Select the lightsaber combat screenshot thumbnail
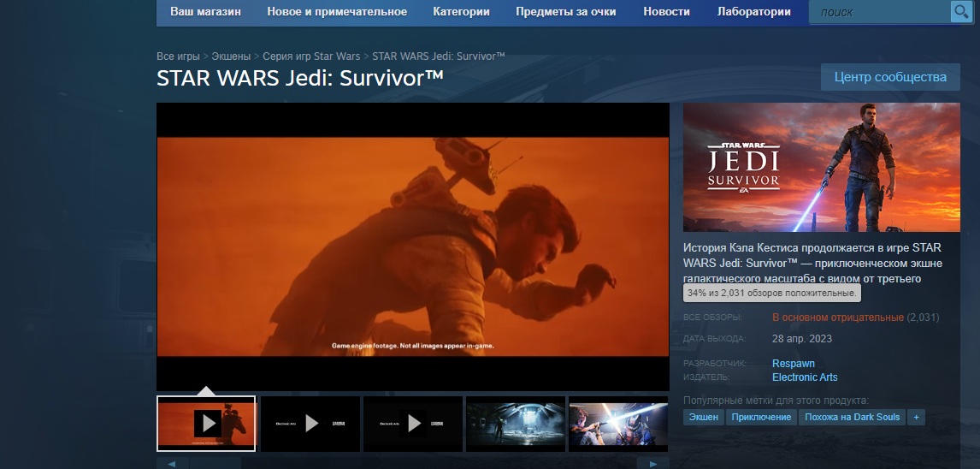Screen dimensions: 980x469 pyautogui.click(x=619, y=424)
